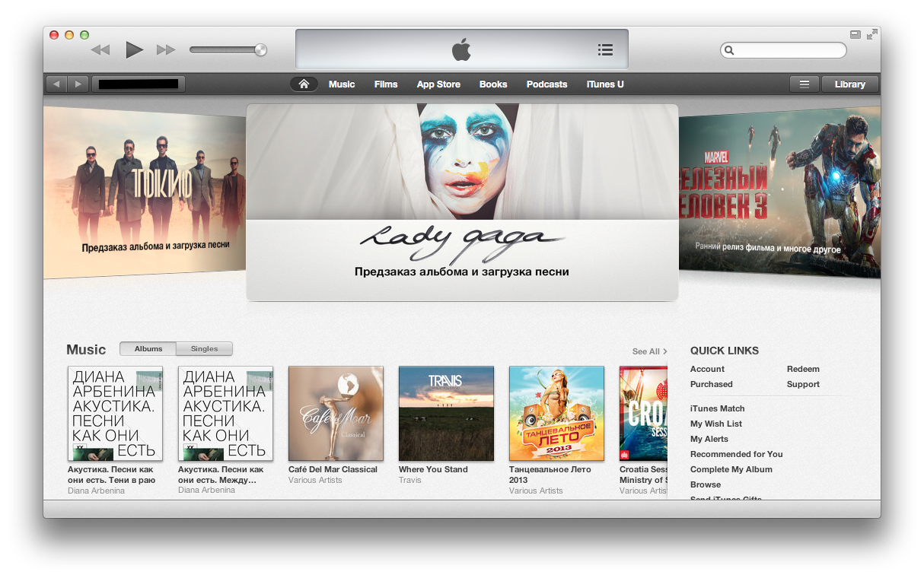Viewport: 924px width, 578px height.
Task: Open Purchased in Quick Links
Action: tap(712, 384)
